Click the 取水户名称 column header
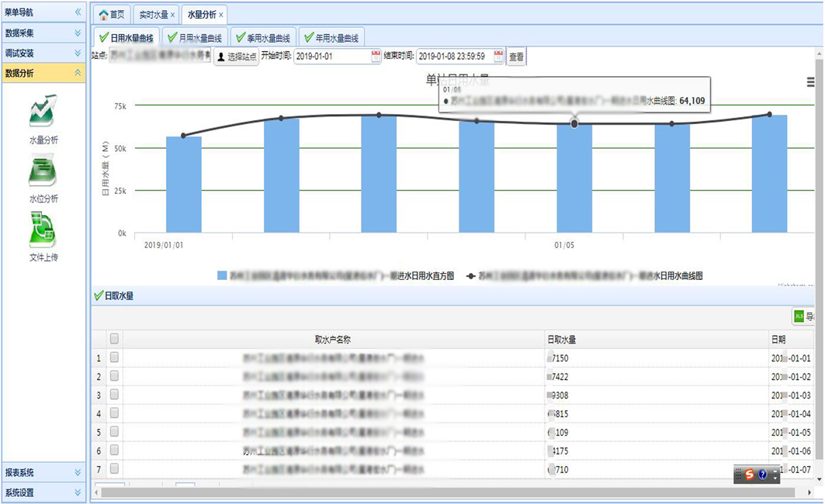Viewport: 825px width, 504px height. point(334,340)
